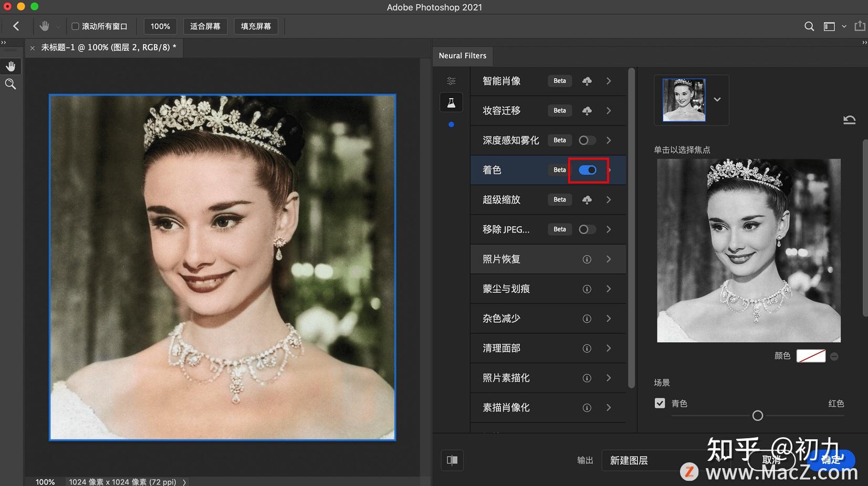Open the search magnifier icon at top right

[x=809, y=26]
